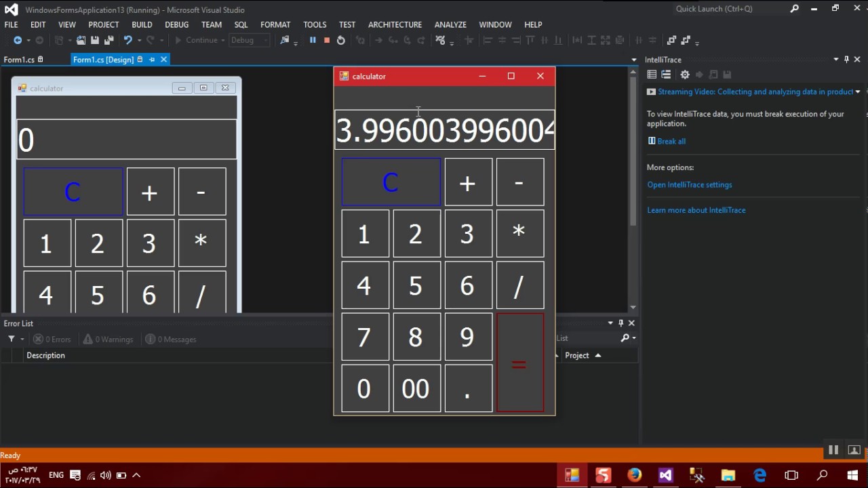This screenshot has height=488, width=868.
Task: Click the 7 button on running calculator
Action: pos(365,337)
